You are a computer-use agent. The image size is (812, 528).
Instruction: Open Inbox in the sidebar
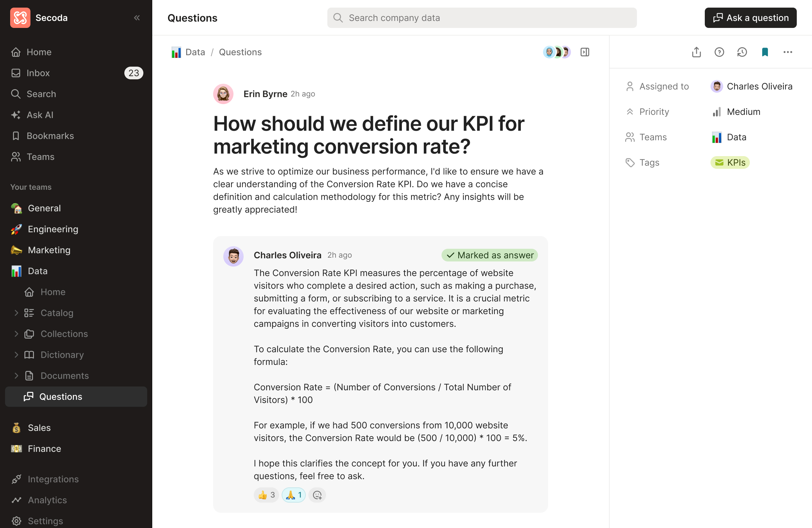[x=38, y=73]
